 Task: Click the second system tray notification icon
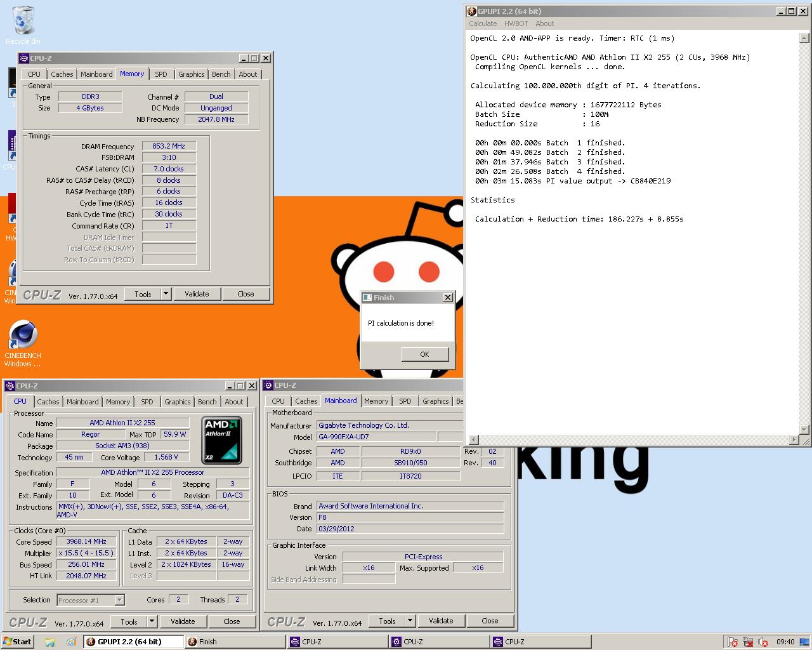(x=747, y=642)
